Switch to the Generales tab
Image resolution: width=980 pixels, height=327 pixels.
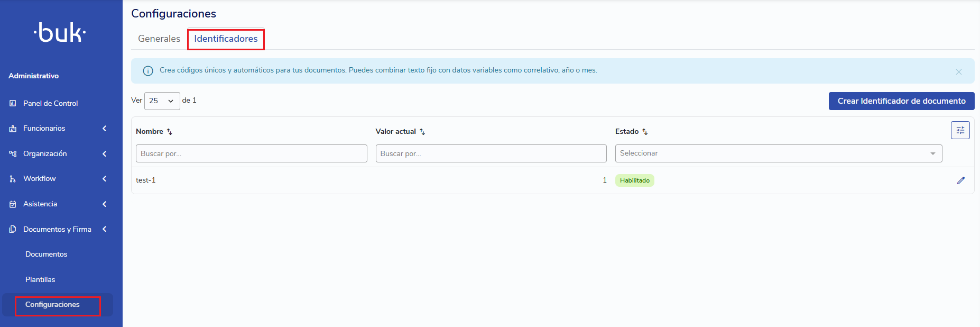pyautogui.click(x=159, y=39)
